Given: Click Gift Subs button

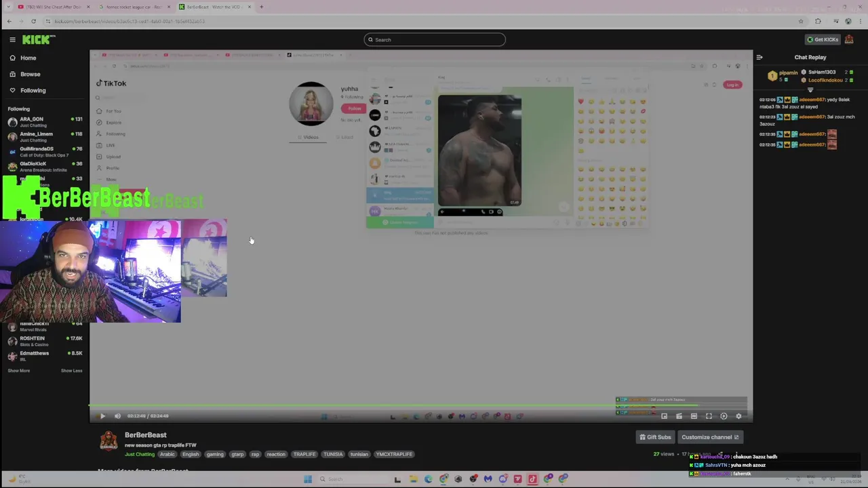Looking at the screenshot, I should pyautogui.click(x=655, y=437).
